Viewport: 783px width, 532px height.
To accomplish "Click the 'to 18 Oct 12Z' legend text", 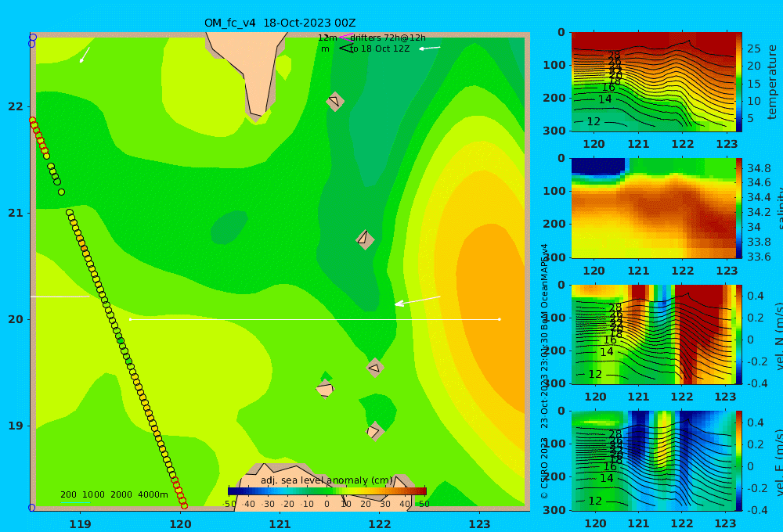I will click(380, 49).
